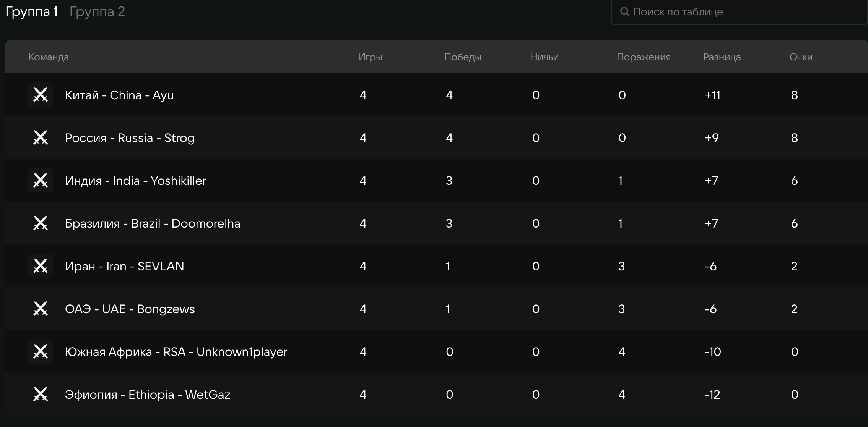The image size is (868, 427).
Task: Click the Разница column header
Action: [x=722, y=57]
